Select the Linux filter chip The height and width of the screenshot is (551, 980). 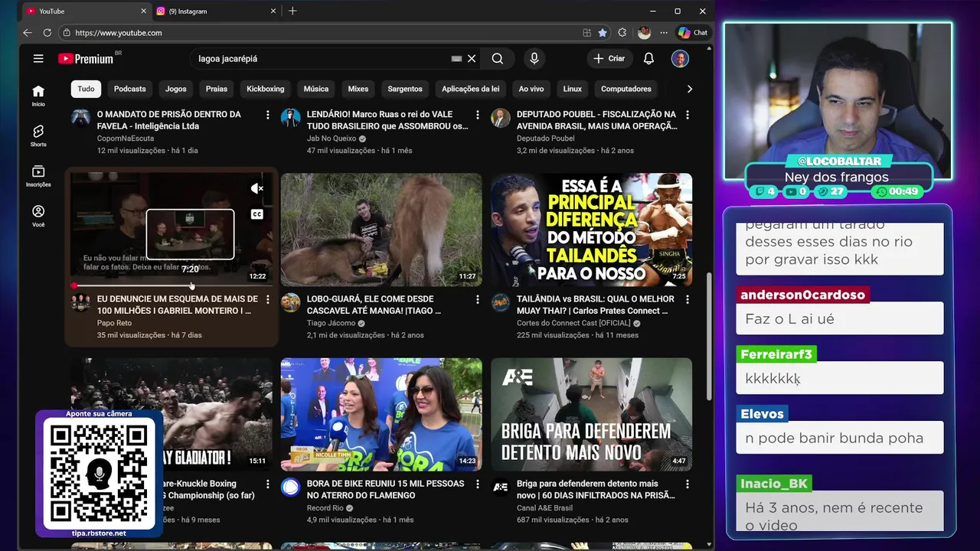tap(573, 89)
